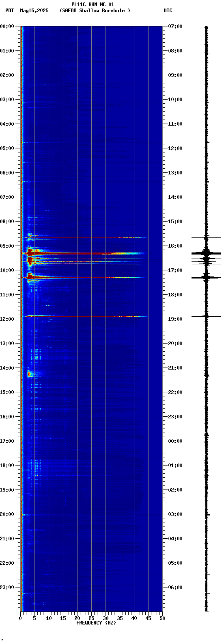224x644 pixels.
Task: Click the station title PL11C HHN NC 01
Action: pyautogui.click(x=93, y=4)
